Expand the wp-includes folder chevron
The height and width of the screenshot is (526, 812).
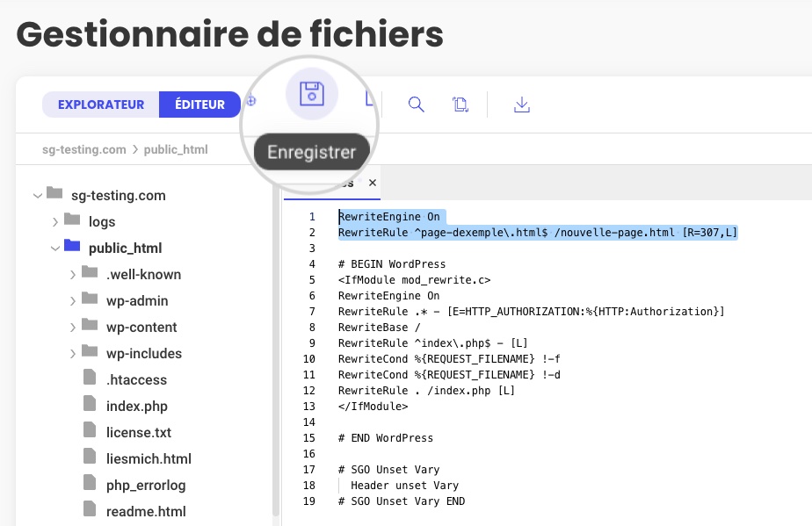coord(72,354)
